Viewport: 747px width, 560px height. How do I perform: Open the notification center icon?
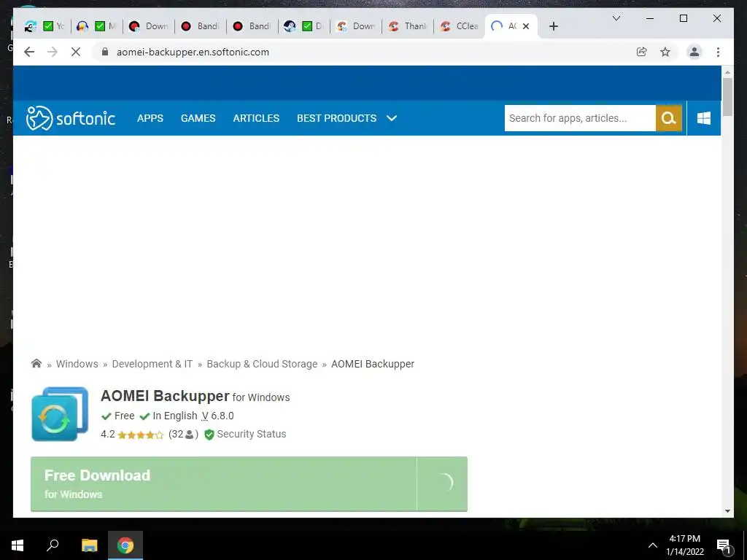coord(724,545)
